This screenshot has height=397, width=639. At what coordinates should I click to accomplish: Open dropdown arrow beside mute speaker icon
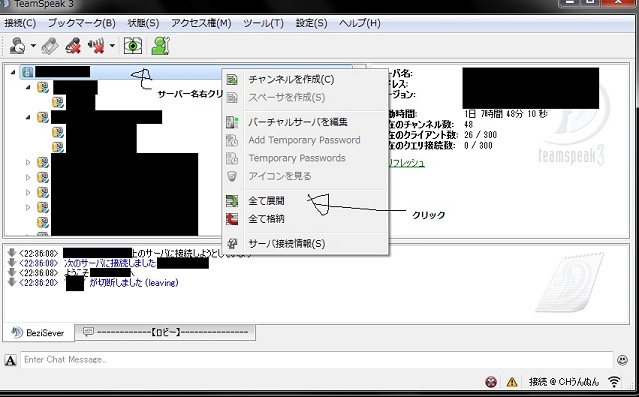pyautogui.click(x=112, y=46)
